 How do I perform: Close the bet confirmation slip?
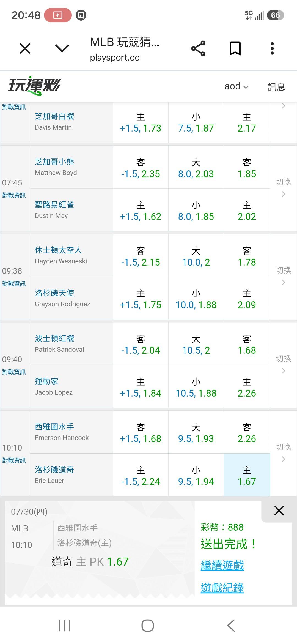(279, 511)
